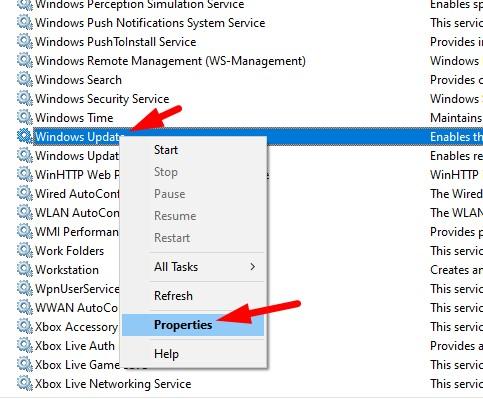Click gear icon beside Xbox Live Networking Service

pos(24,384)
